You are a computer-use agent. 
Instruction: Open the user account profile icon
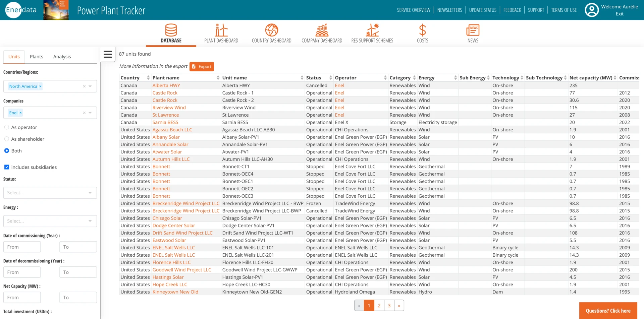pyautogui.click(x=591, y=10)
